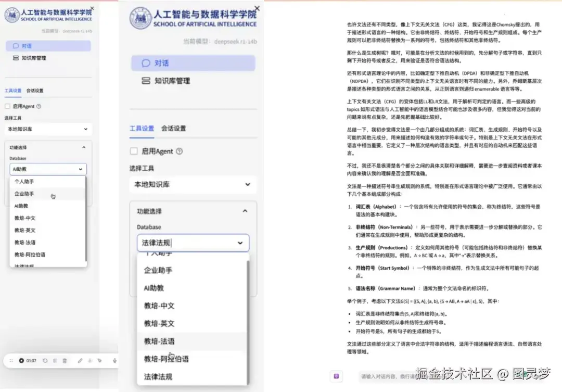Open the 工具设置 tab in enlarged panel
The image size is (562, 392).
tap(142, 129)
